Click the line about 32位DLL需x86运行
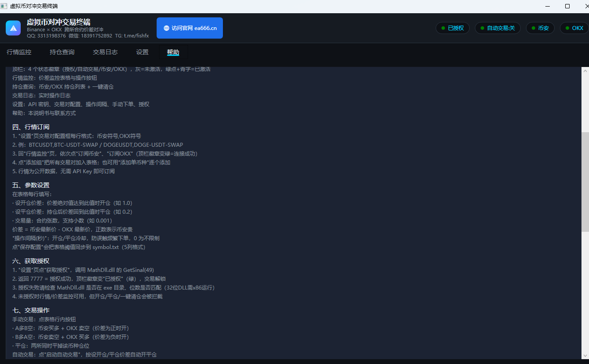This screenshot has height=364, width=589. point(114,287)
